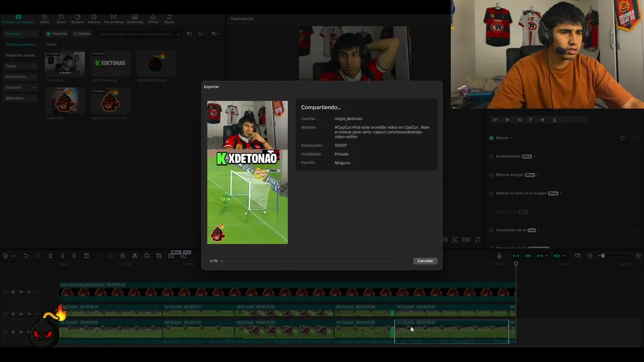Click the crop icon in timeline toolbar
644x362 pixels.
pyautogui.click(x=159, y=256)
